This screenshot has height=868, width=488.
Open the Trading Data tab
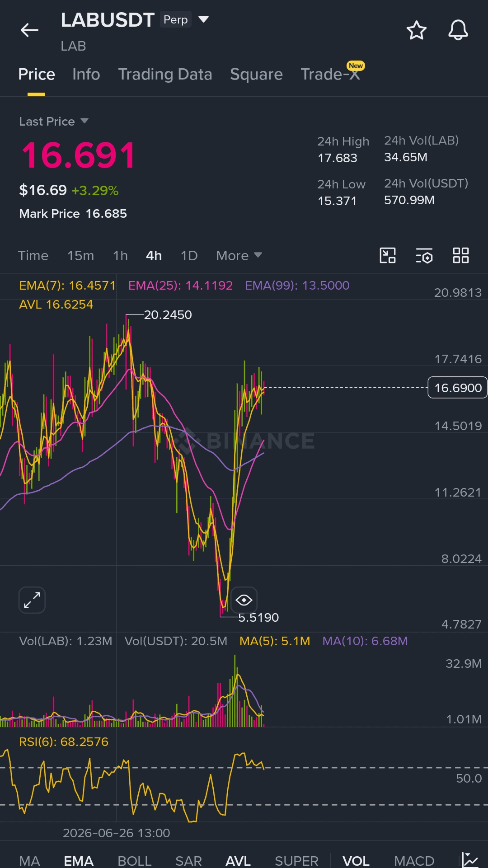[x=165, y=74]
